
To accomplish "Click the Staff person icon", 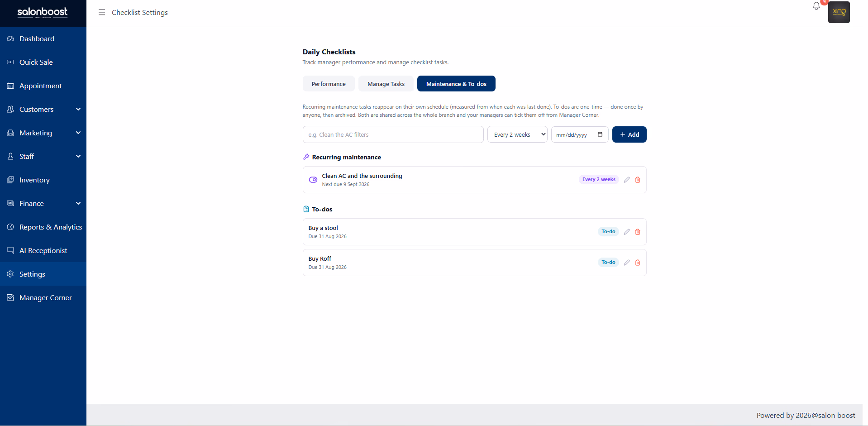I will 10,157.
